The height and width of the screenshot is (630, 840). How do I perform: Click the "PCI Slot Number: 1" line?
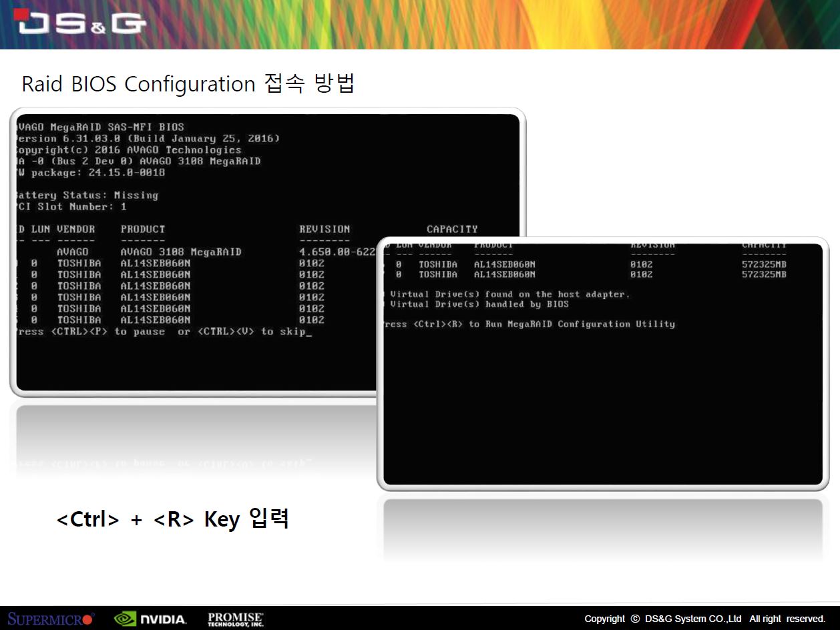tap(71, 207)
